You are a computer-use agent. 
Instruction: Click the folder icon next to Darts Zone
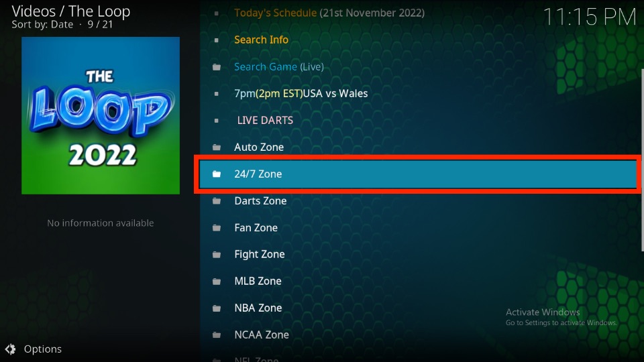pos(217,201)
